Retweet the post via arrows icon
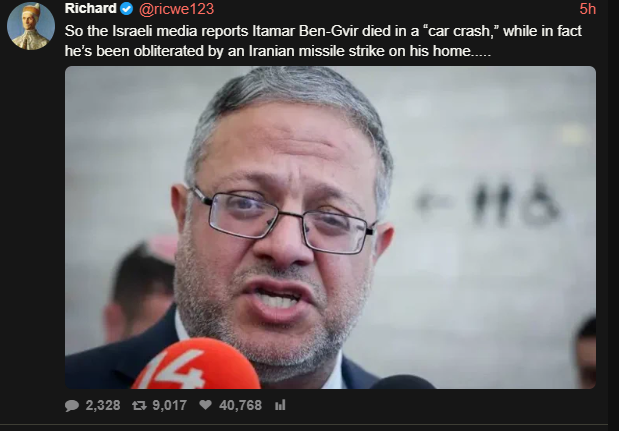Image resolution: width=619 pixels, height=431 pixels. click(x=139, y=405)
